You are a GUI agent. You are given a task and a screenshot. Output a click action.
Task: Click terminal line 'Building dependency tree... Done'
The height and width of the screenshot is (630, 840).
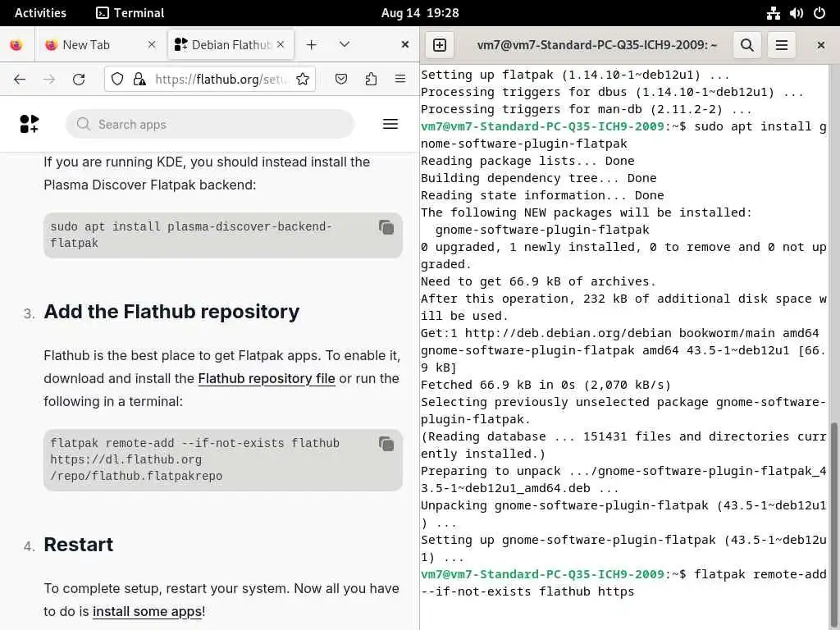click(538, 178)
